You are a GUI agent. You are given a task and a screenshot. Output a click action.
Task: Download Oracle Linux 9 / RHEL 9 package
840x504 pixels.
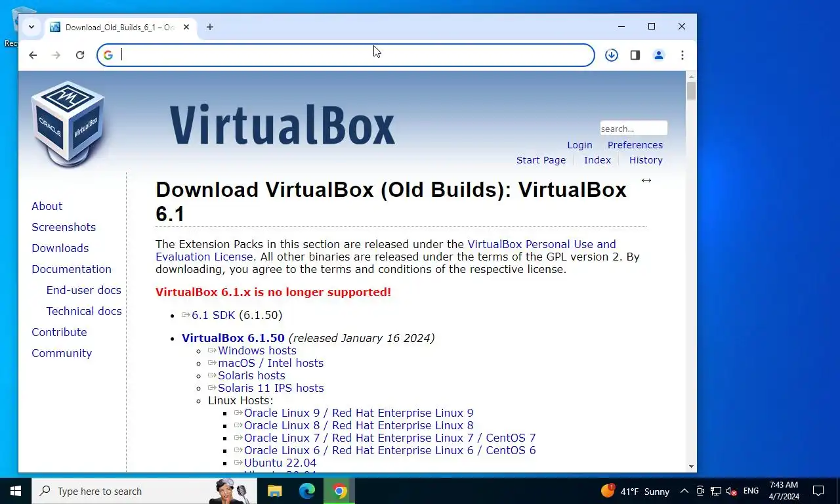point(358,413)
